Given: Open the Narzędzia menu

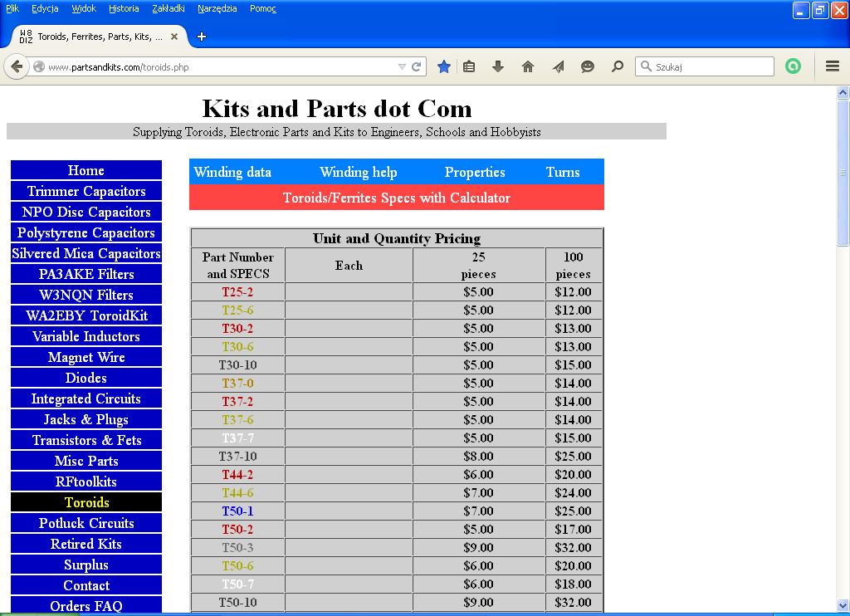Looking at the screenshot, I should [217, 8].
